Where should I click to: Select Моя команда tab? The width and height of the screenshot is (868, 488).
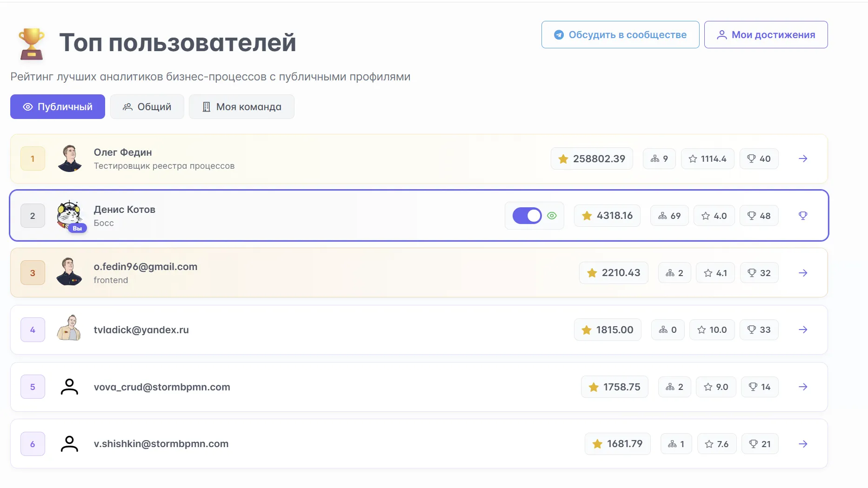tap(241, 107)
